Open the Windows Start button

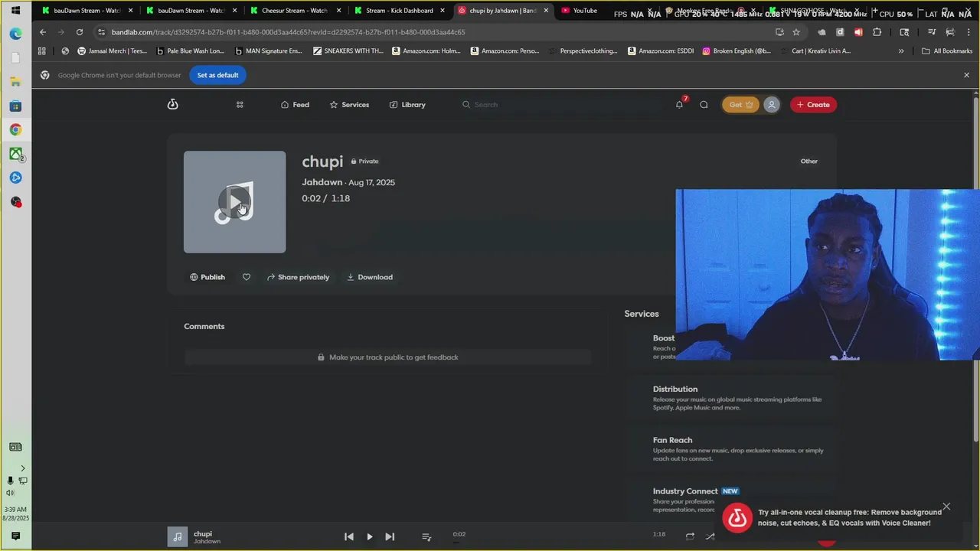15,11
